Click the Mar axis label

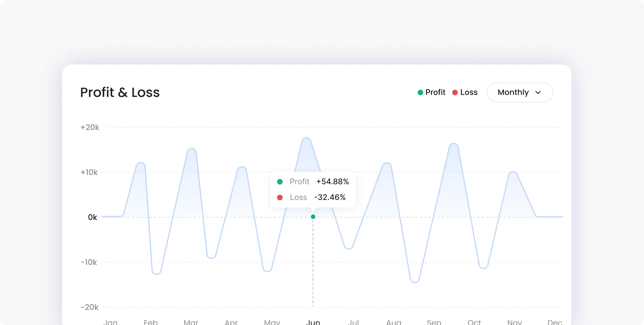[x=191, y=322]
